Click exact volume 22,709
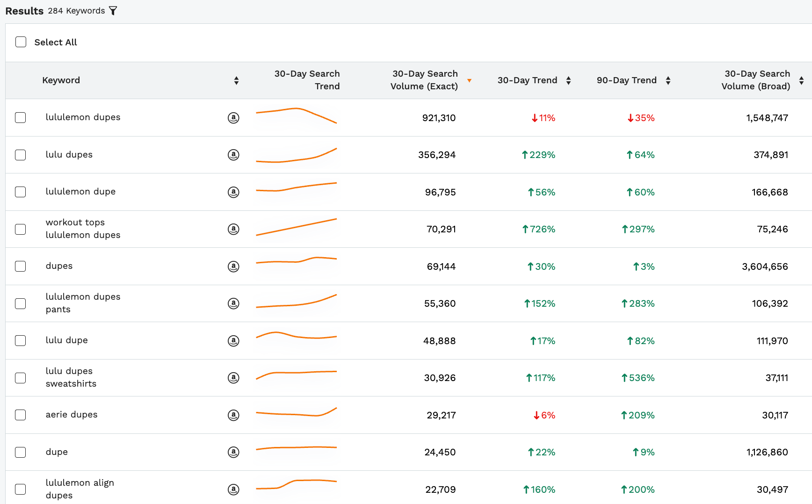 (440, 490)
